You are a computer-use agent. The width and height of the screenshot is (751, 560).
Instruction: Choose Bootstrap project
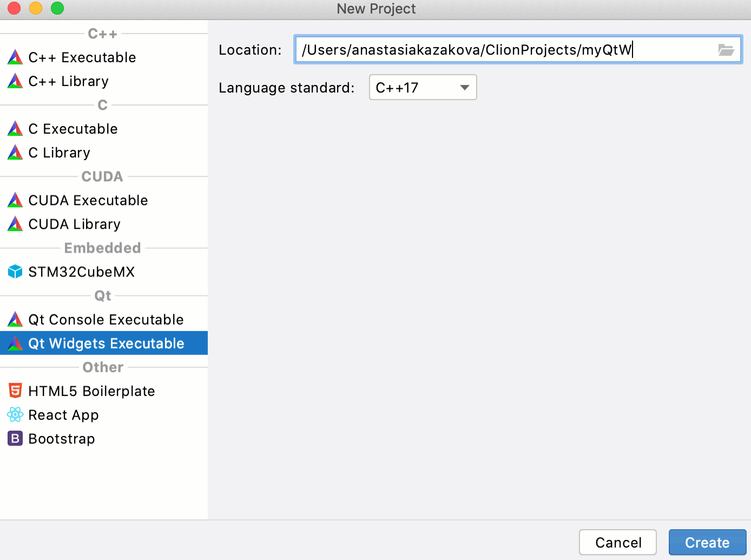pyautogui.click(x=104, y=438)
